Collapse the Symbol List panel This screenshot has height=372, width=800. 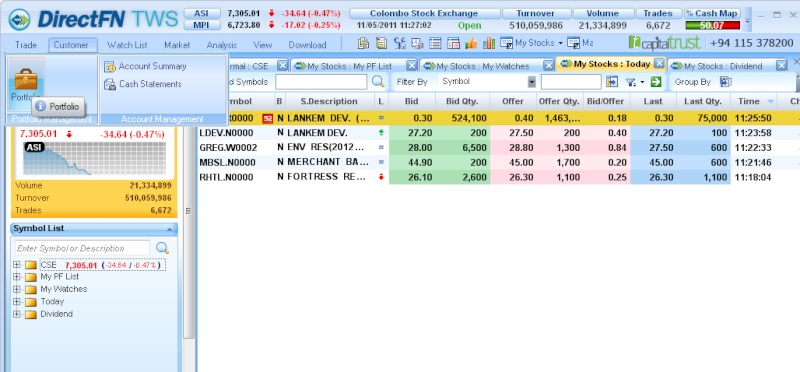pyautogui.click(x=170, y=229)
